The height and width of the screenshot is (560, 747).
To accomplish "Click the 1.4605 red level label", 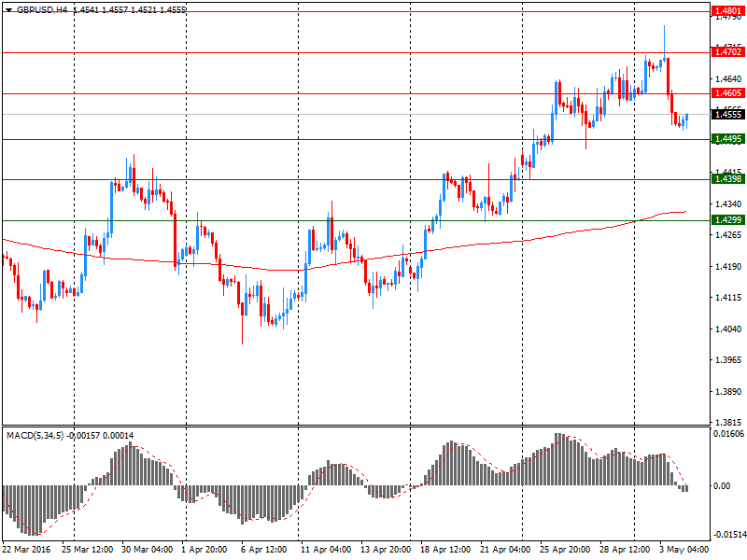I will click(x=728, y=92).
